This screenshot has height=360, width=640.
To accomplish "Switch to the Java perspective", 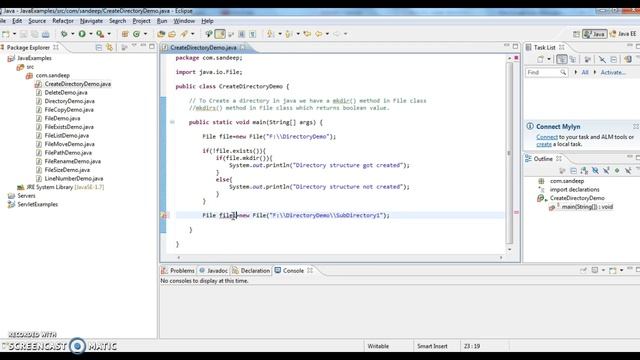I will coord(595,34).
